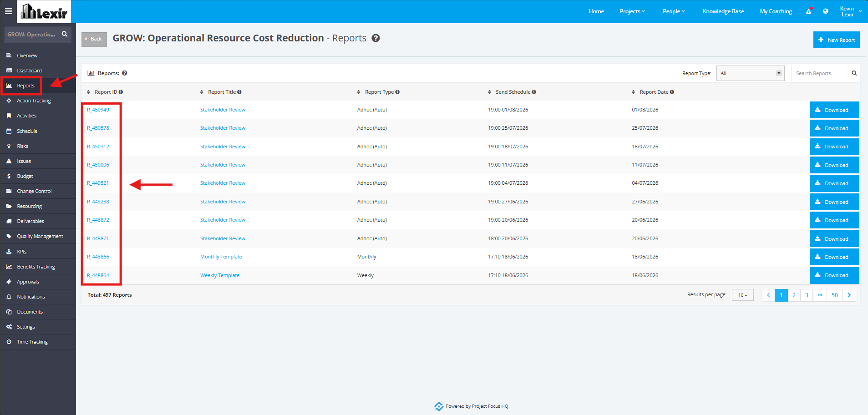Open the Monthly Template report title
868x415 pixels.
[221, 257]
